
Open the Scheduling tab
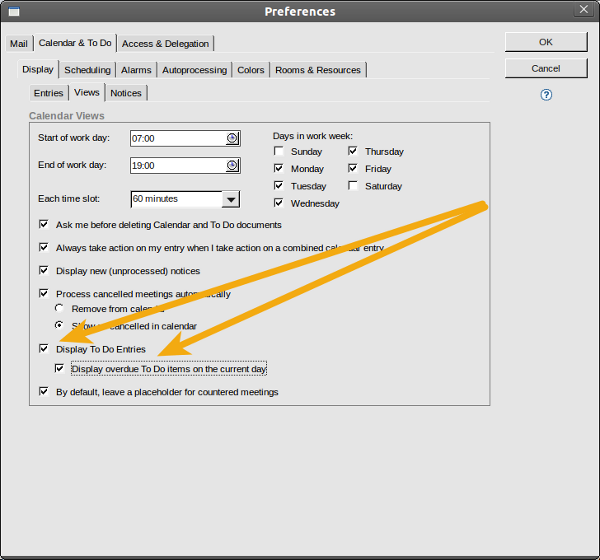click(87, 70)
